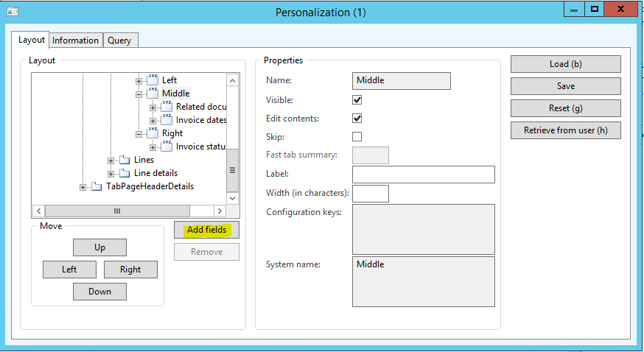Click the Retrieve from user button

click(x=565, y=130)
